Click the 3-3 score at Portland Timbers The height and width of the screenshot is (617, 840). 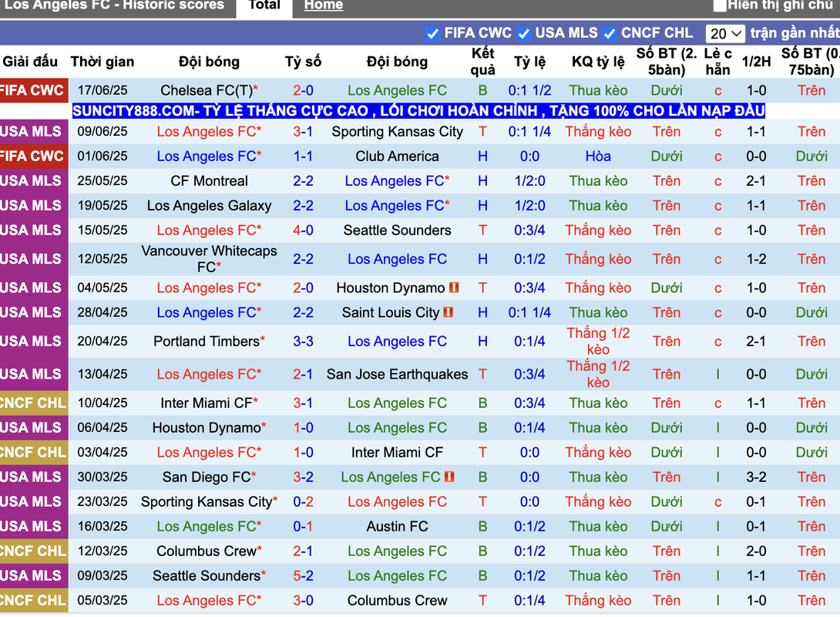click(303, 342)
